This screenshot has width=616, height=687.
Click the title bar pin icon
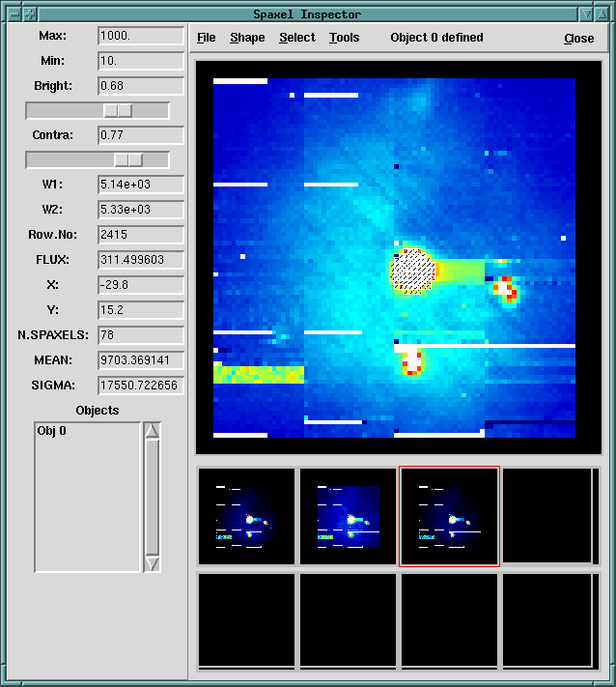(30, 14)
